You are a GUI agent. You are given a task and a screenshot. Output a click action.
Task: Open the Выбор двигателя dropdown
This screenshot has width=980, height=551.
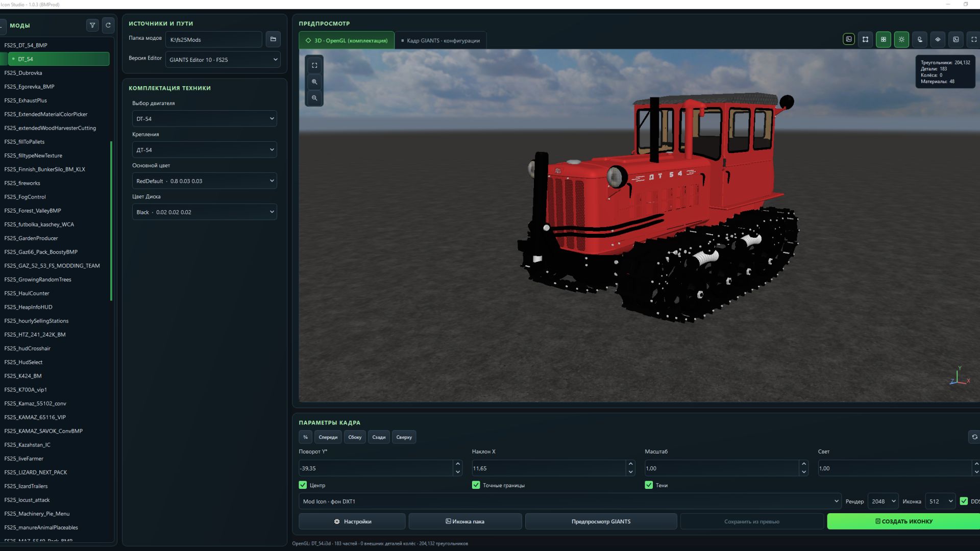[204, 119]
